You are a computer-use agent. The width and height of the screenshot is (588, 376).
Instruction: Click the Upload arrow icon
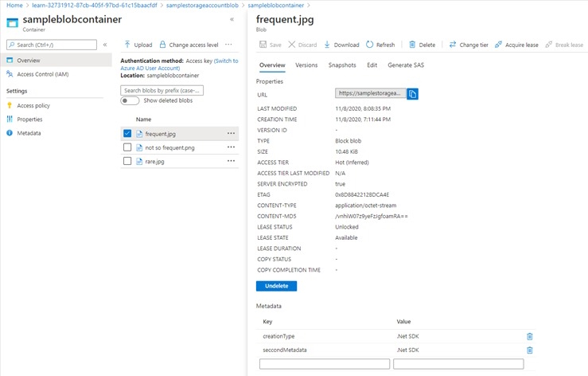(127, 45)
